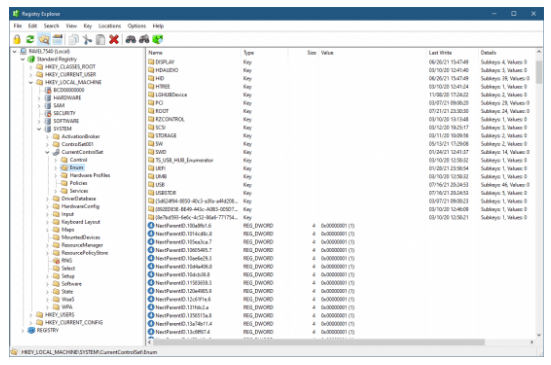Click the blue DWORD icon of NextParentID.100a8fb1.6
The width and height of the screenshot is (551, 365).
coord(151,226)
